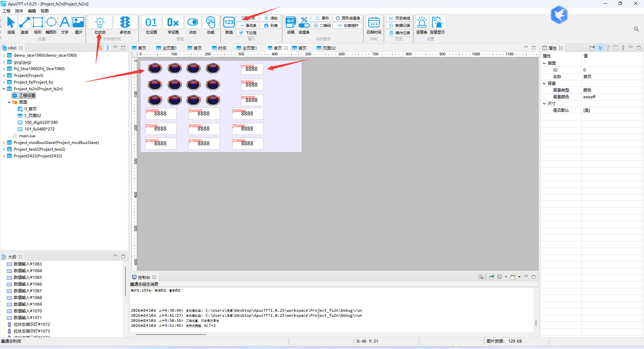
Task: Collapse the 背景 property group
Action: pos(544,83)
